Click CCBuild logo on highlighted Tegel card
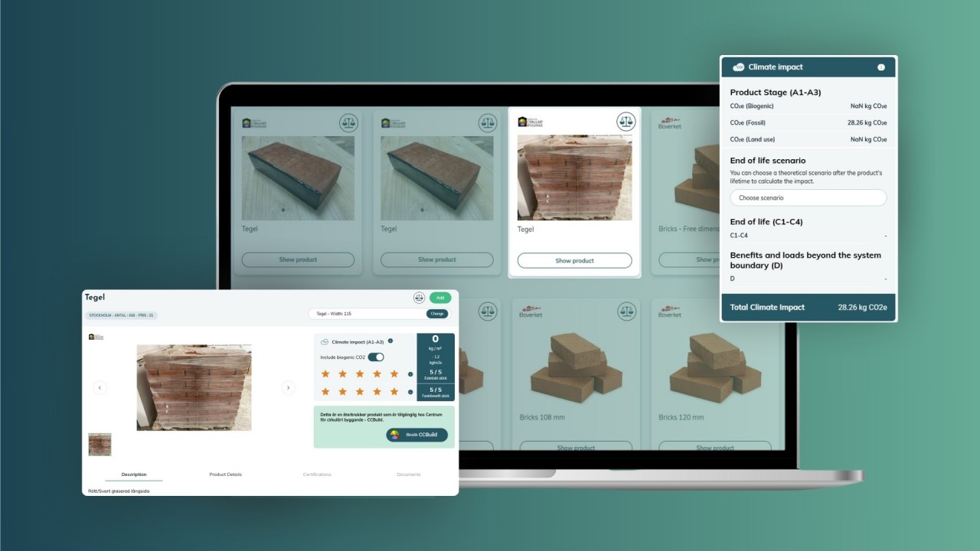This screenshot has height=551, width=980. point(530,122)
